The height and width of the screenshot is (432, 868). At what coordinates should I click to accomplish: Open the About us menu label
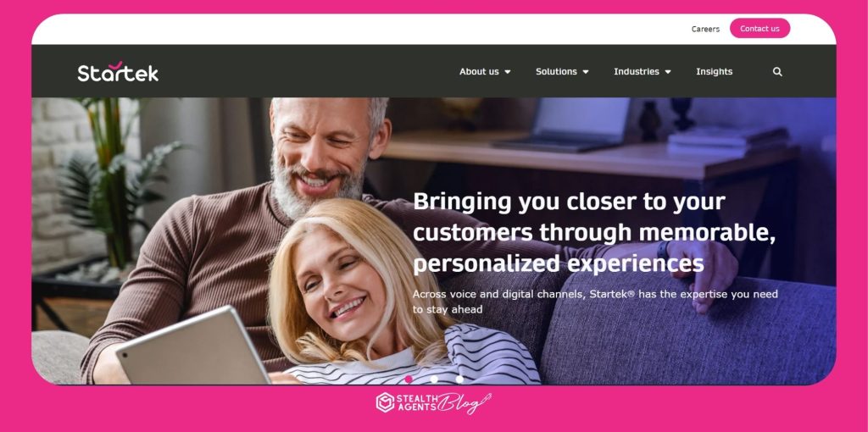click(479, 71)
